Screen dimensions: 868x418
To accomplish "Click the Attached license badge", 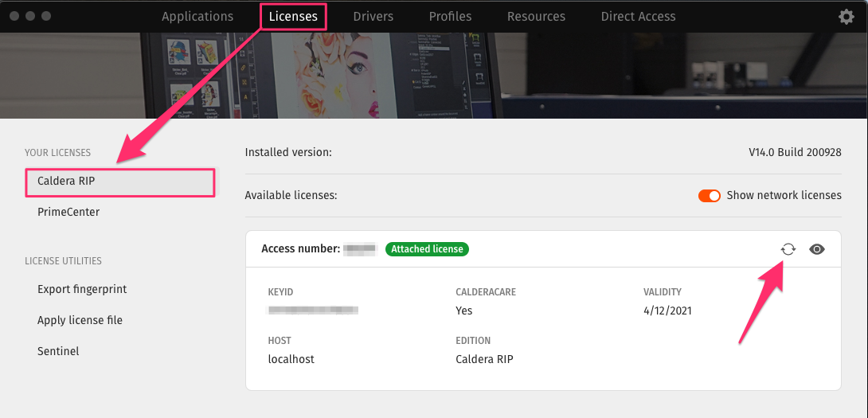I will 427,249.
